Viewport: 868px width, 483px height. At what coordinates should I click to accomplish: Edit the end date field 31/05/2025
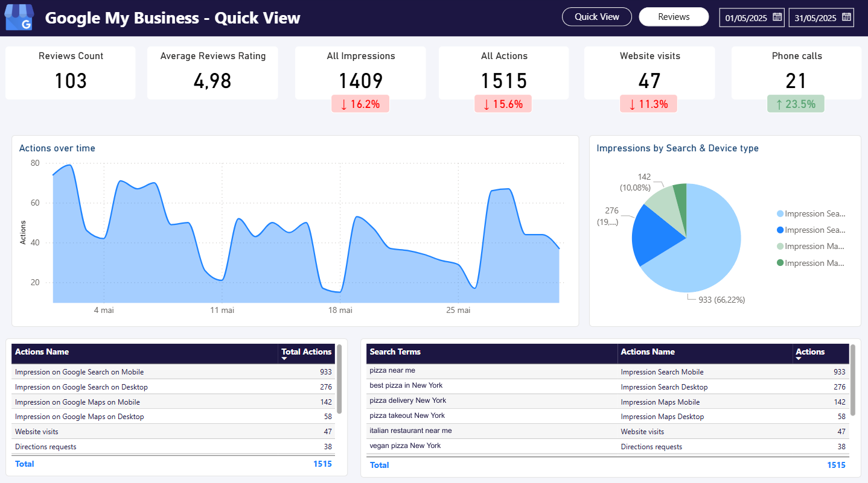point(815,18)
